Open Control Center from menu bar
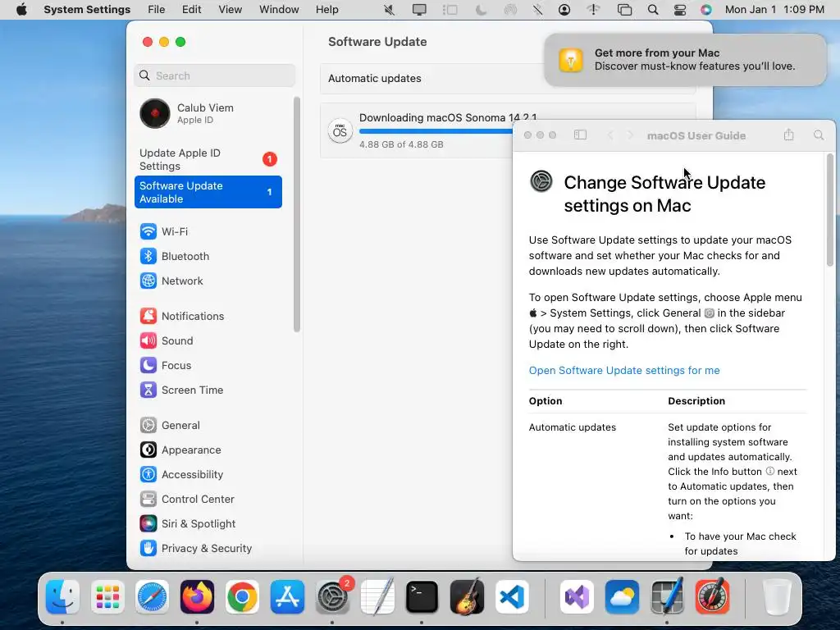 (680, 10)
